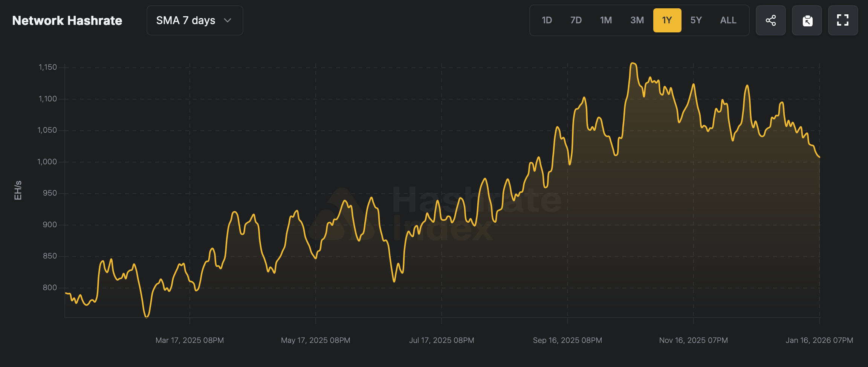This screenshot has height=367, width=868.
Task: Select the highlighted 1Y range
Action: [667, 20]
